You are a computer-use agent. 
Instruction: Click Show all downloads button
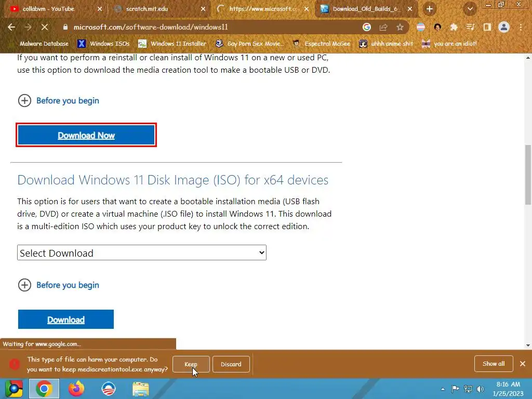tap(494, 364)
